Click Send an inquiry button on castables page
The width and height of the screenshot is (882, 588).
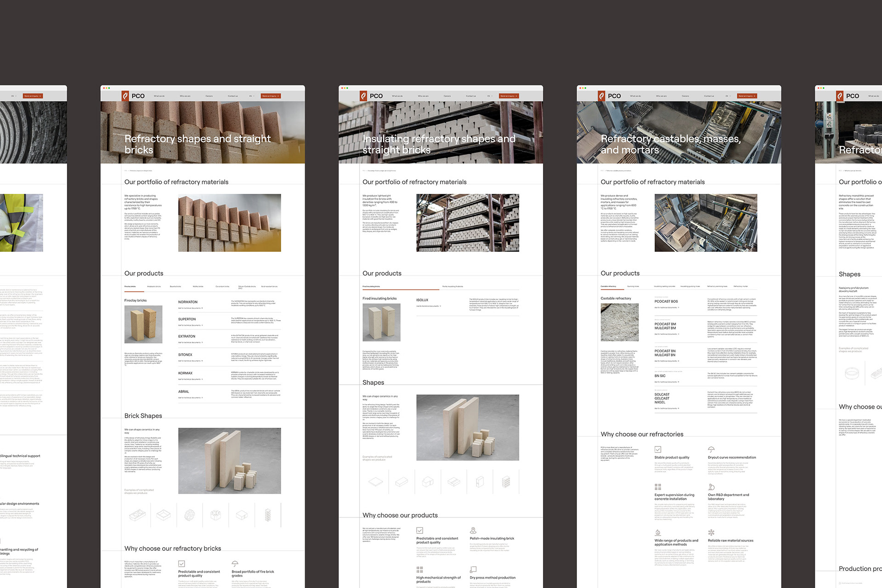click(x=746, y=96)
